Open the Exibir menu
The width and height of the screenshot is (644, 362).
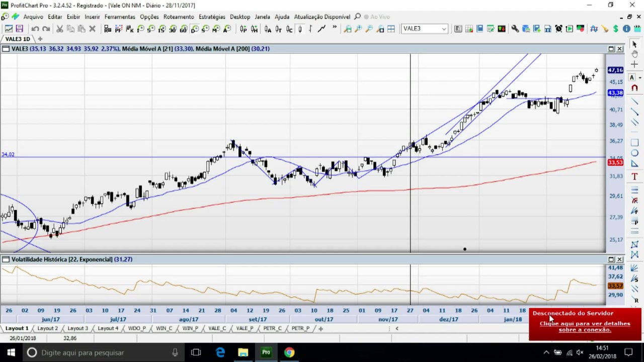73,17
